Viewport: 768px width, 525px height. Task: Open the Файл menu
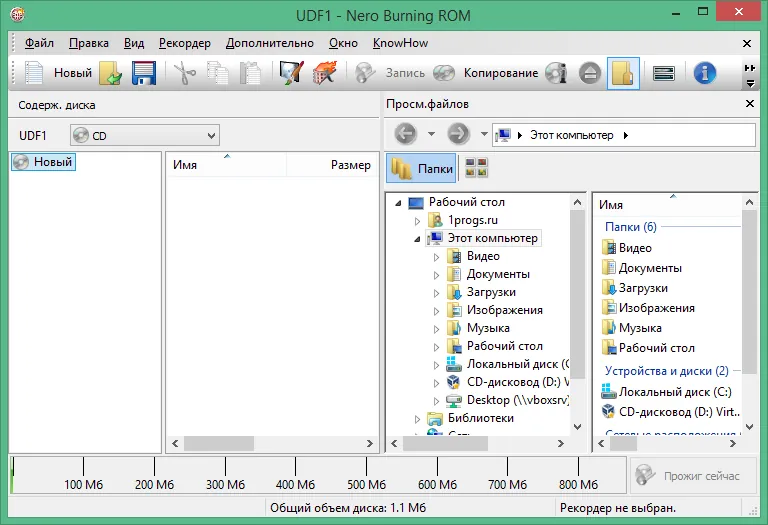pyautogui.click(x=39, y=43)
